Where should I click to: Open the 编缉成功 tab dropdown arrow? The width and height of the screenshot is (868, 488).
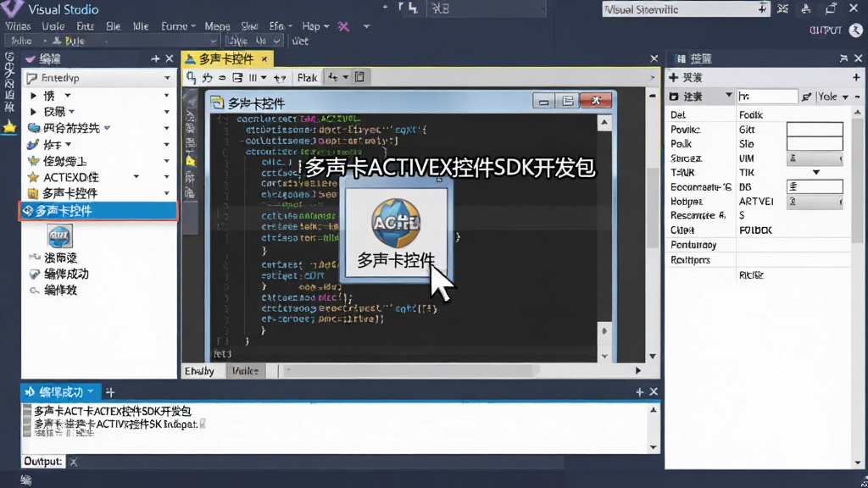(x=91, y=391)
